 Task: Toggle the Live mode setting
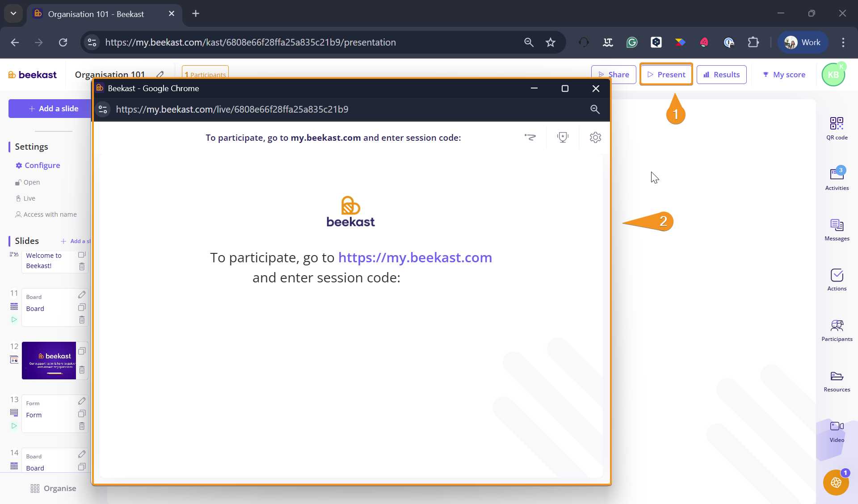coord(25,198)
